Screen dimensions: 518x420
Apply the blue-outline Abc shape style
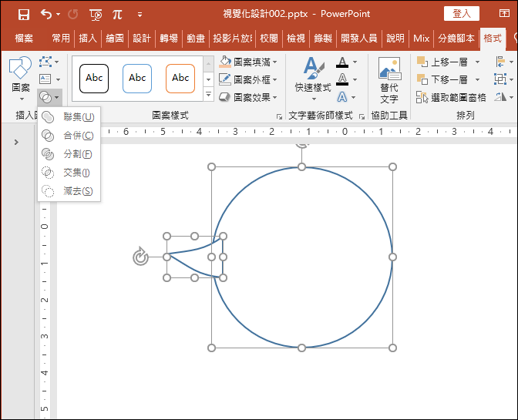pyautogui.click(x=137, y=79)
